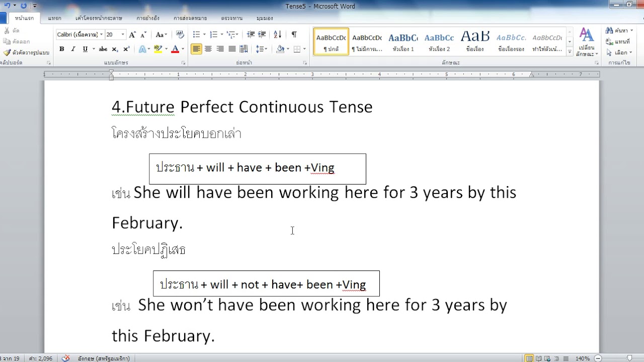This screenshot has height=362, width=644.
Task: Open the Page Layout (เค้าโครงหน้ากระดาษ) tab
Action: click(x=99, y=18)
